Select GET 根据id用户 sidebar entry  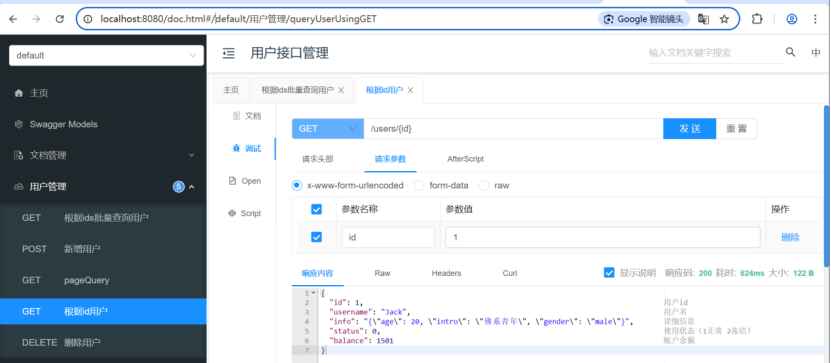[x=103, y=312]
